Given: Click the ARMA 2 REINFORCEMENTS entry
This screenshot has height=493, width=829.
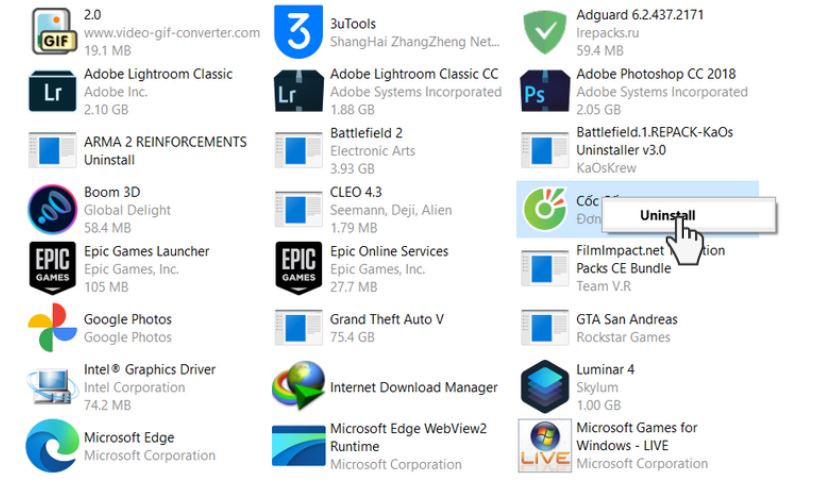Looking at the screenshot, I should coord(165,142).
